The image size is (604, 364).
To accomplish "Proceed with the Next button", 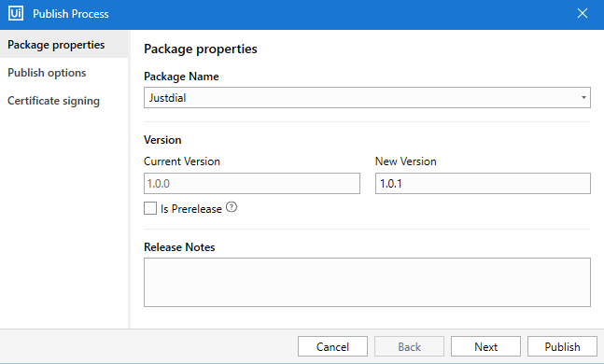I will [485, 346].
